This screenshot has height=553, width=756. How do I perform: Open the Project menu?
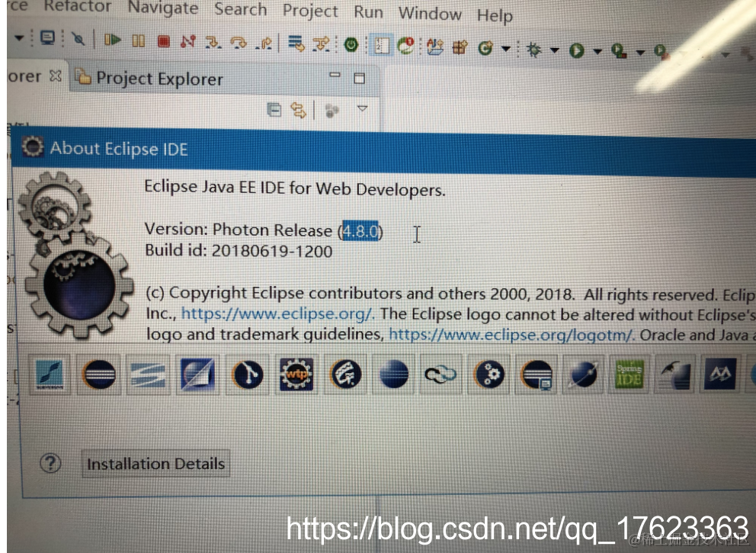[310, 11]
